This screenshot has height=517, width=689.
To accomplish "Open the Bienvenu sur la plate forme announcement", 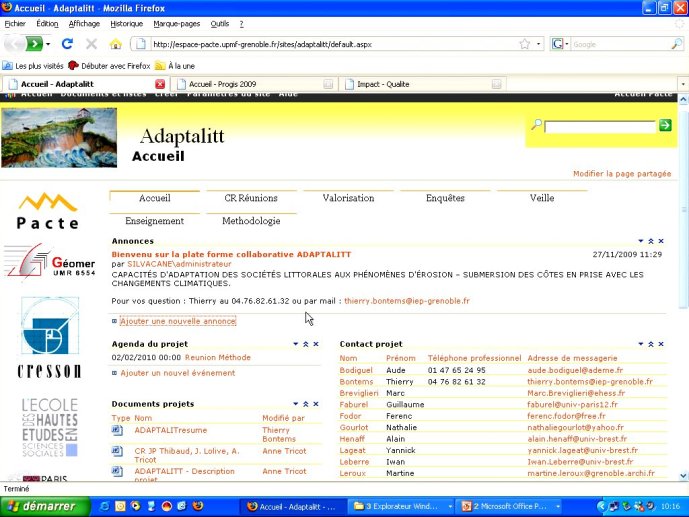I will pyautogui.click(x=231, y=254).
